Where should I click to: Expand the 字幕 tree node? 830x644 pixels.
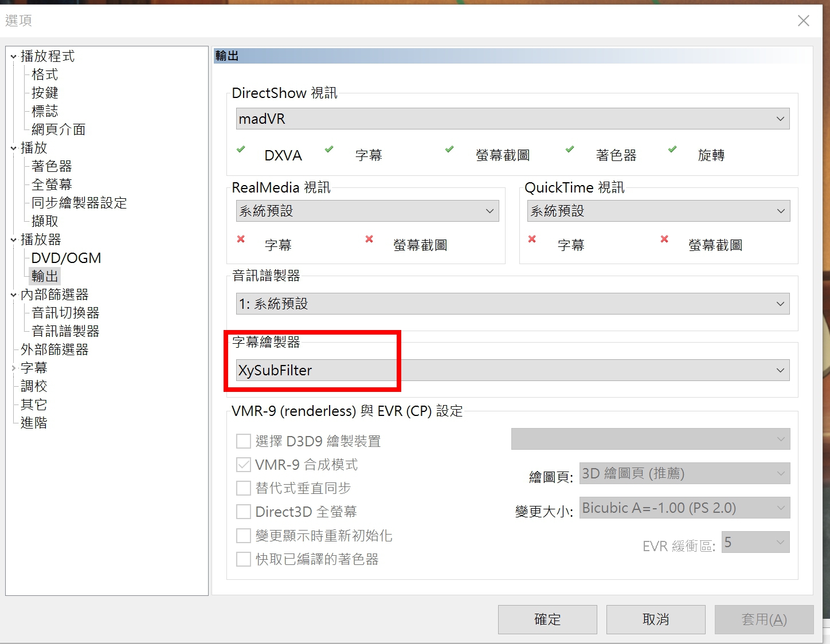tap(13, 368)
